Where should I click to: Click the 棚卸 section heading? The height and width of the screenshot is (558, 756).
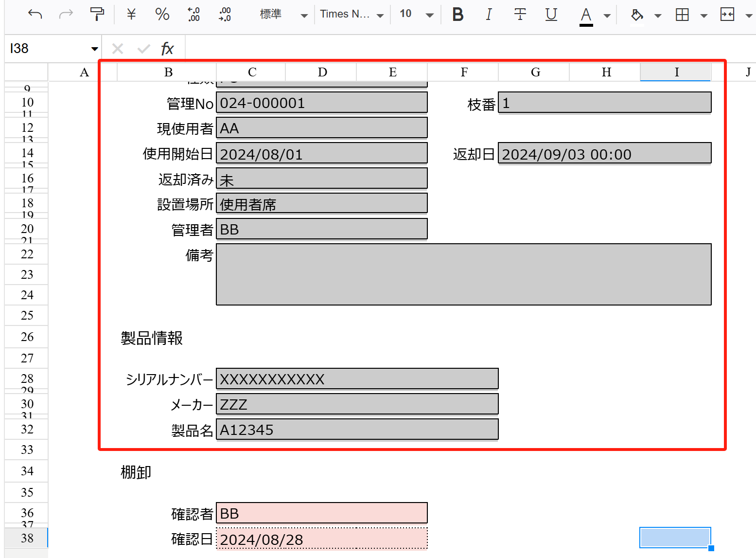tap(136, 472)
